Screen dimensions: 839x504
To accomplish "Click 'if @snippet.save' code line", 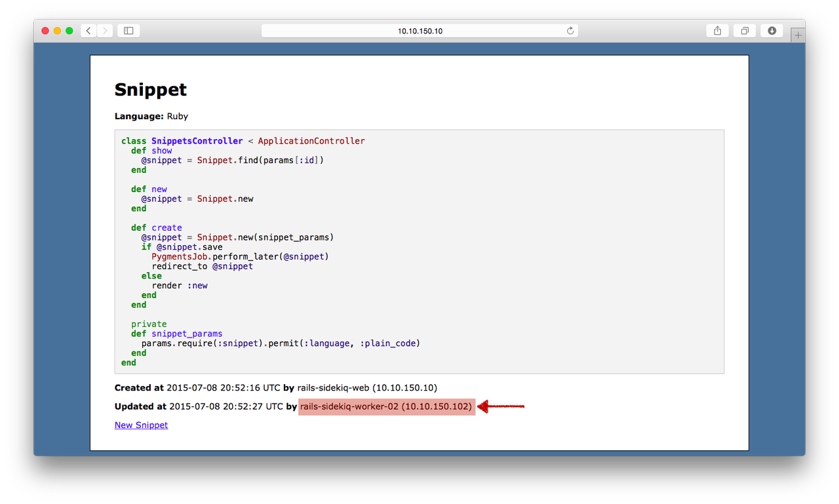I will click(x=182, y=247).
